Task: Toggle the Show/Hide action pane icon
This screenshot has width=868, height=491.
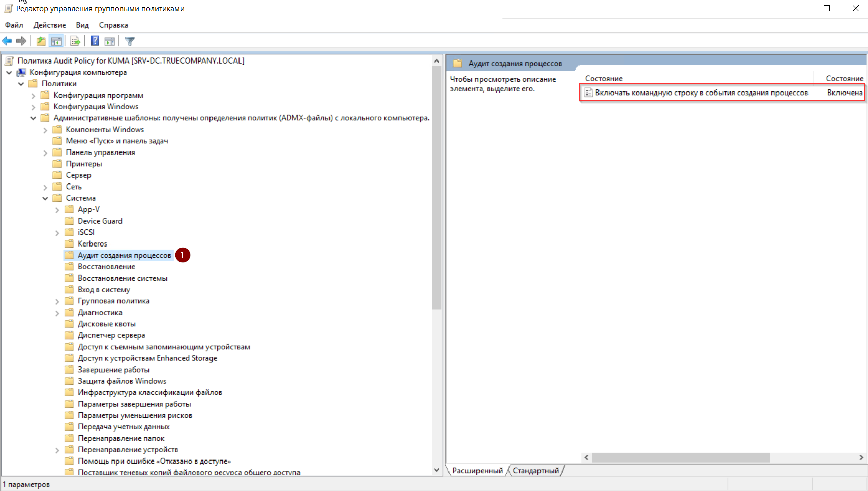Action: coord(109,41)
